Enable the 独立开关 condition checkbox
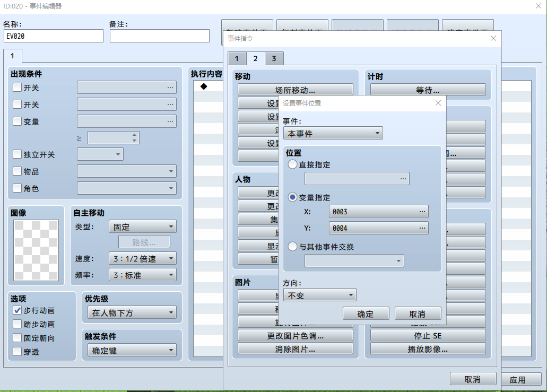 pyautogui.click(x=17, y=154)
